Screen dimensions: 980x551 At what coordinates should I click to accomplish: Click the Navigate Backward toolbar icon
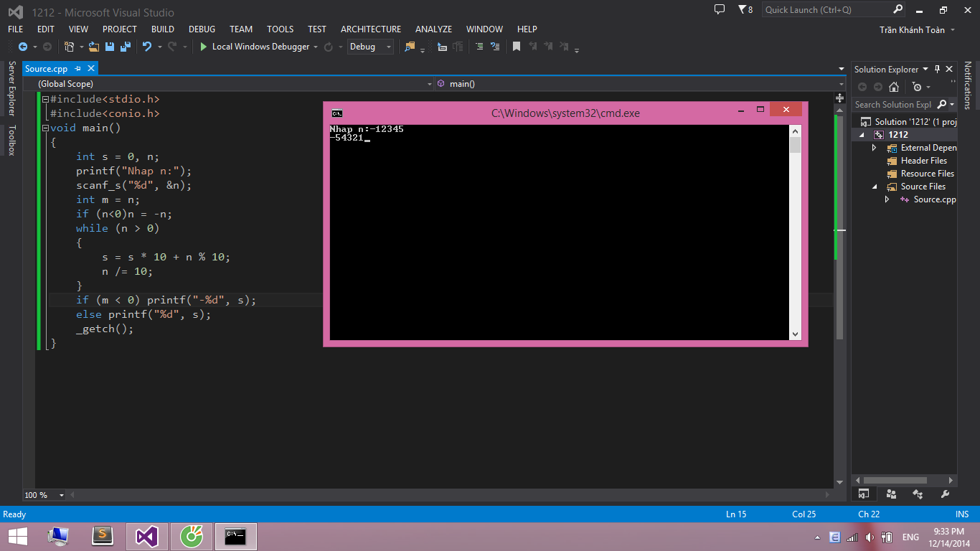point(22,47)
